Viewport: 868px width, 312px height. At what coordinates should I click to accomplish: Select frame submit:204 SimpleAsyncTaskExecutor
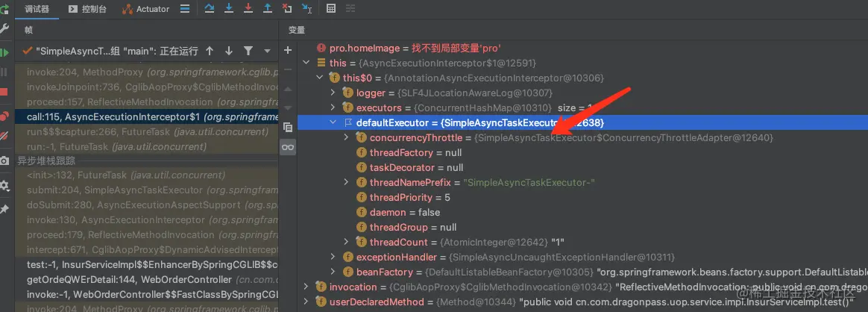[x=146, y=190]
